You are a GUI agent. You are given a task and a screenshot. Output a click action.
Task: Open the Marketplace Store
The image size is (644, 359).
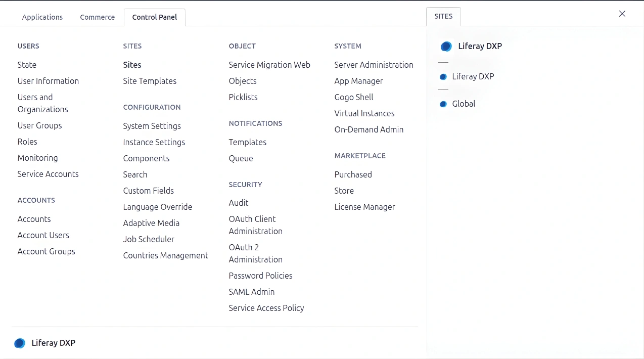pos(344,191)
